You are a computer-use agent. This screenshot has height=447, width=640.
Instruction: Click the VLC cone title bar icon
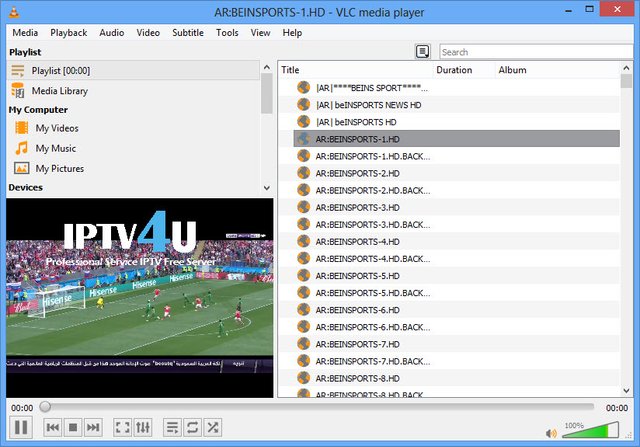point(13,12)
